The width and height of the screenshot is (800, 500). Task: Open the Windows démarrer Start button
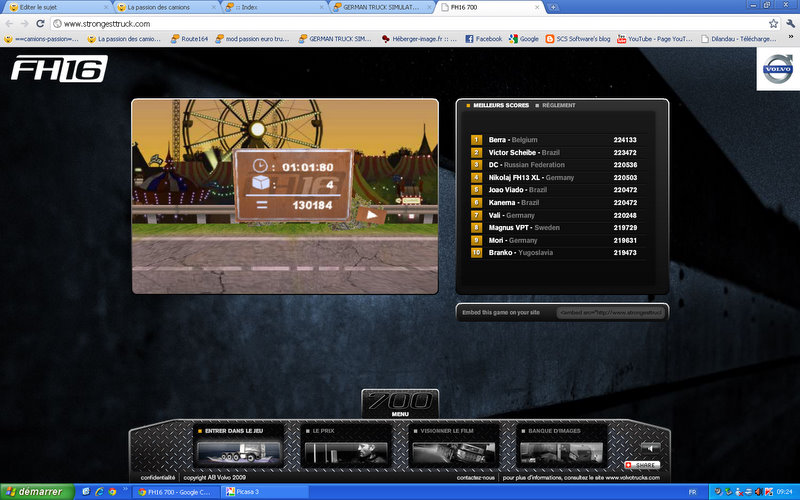click(37, 492)
